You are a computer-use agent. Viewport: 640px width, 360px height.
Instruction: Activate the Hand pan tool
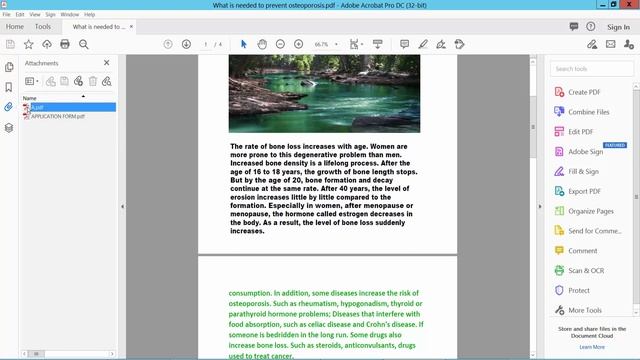coord(262,44)
